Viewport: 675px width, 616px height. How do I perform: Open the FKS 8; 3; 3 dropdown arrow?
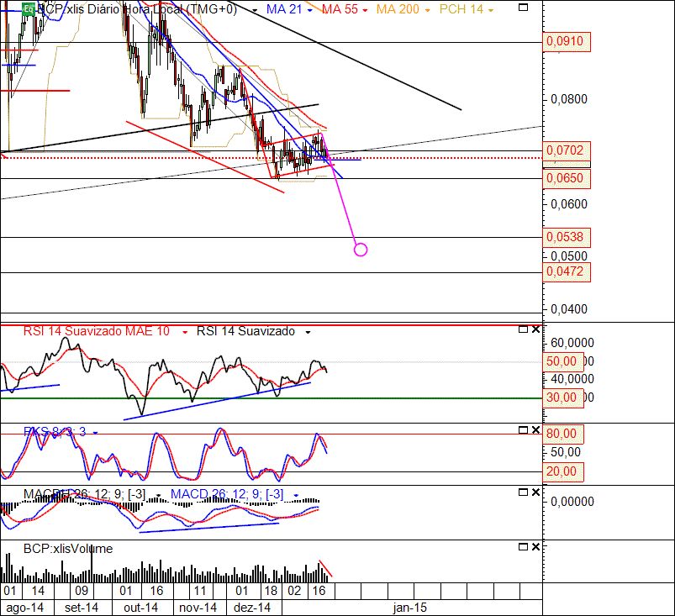point(95,433)
